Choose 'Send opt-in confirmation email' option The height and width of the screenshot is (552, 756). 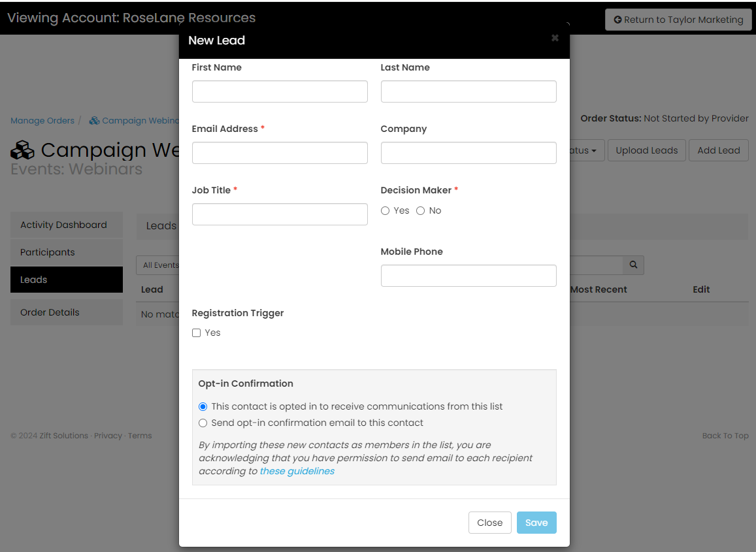[203, 423]
